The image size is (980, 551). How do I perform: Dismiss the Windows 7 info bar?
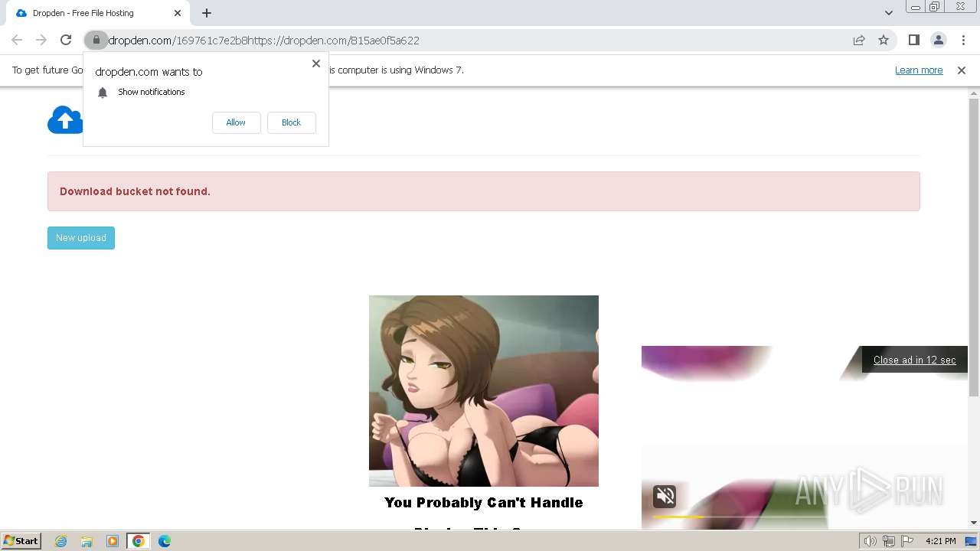(x=962, y=70)
